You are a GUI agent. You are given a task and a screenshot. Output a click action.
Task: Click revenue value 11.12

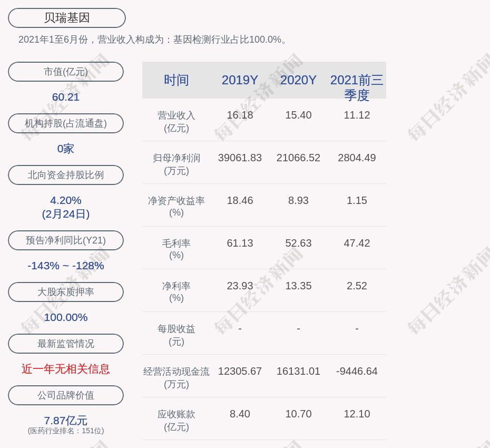click(x=357, y=115)
